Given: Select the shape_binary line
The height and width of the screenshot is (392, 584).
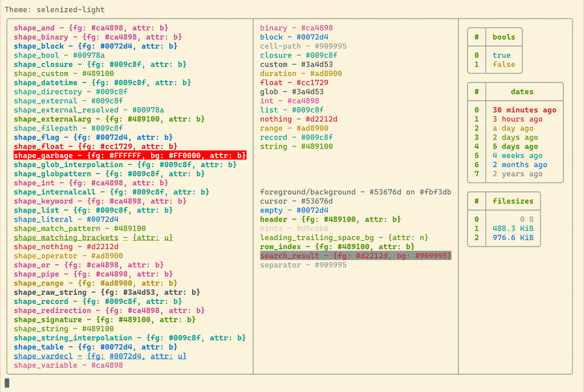Looking at the screenshot, I should (x=98, y=37).
